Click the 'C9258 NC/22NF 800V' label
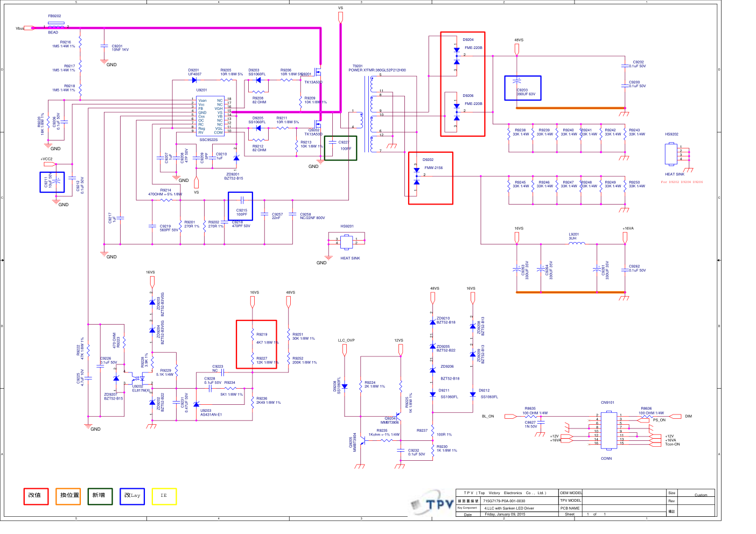Screen dimensions: 756x534 312,216
